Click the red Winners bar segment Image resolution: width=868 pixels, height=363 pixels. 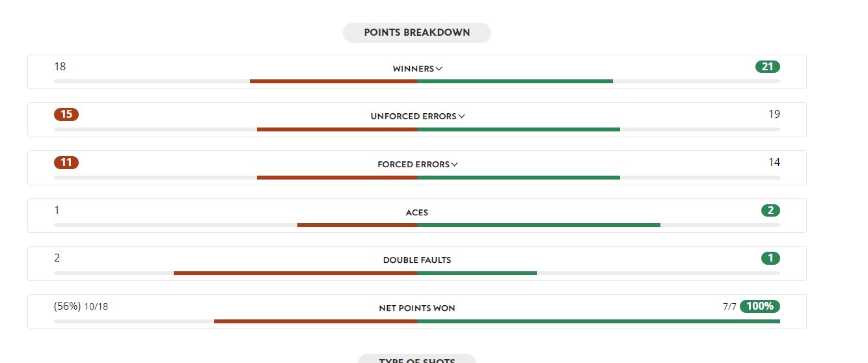[x=333, y=81]
